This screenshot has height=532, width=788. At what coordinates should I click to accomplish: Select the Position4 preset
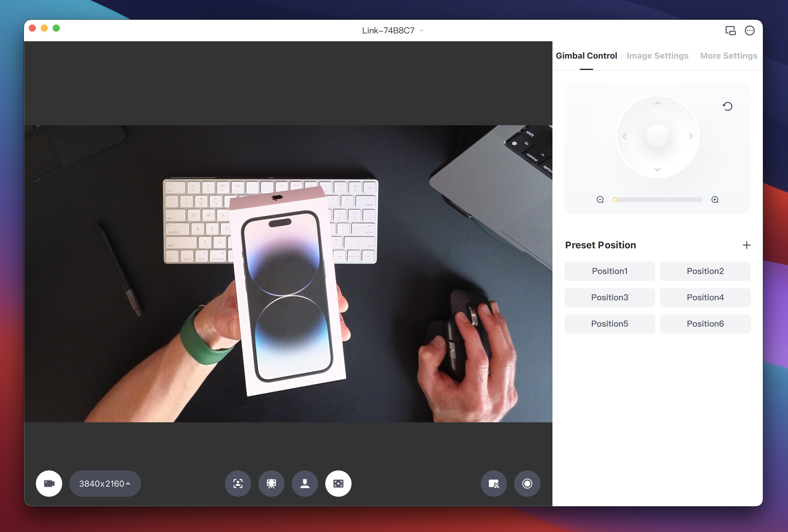tap(705, 297)
